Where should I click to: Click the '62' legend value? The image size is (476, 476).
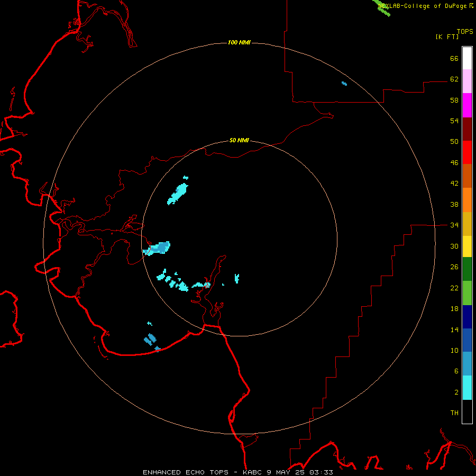454,79
